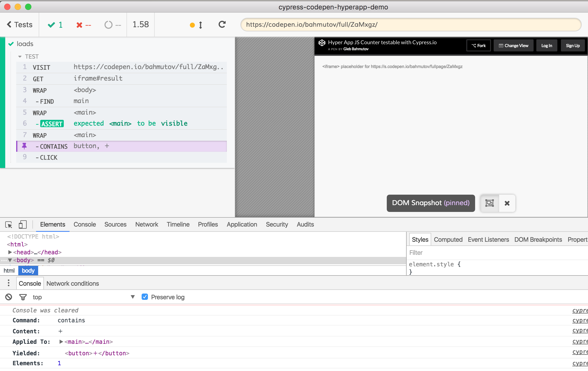Click the clear console icon
588x371 pixels.
click(x=9, y=297)
